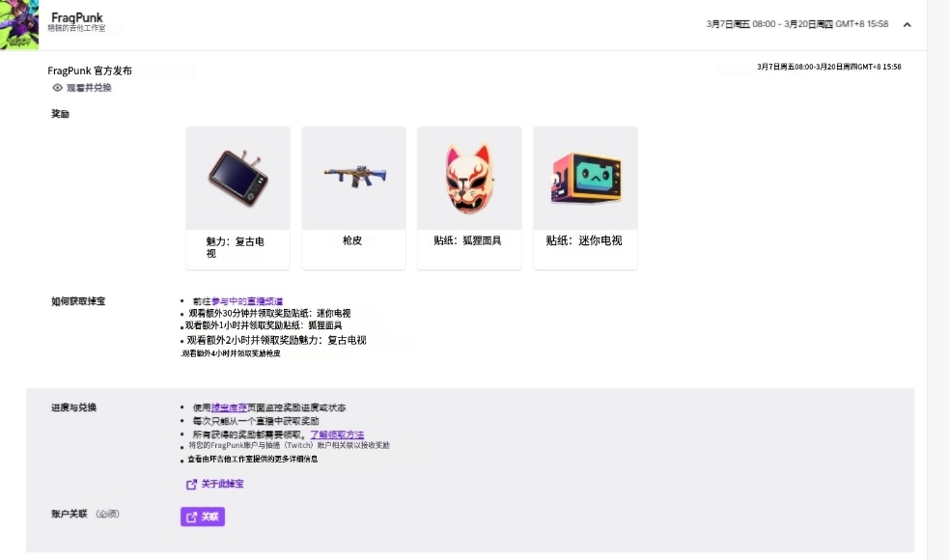The image size is (949, 560).
Task: Click the 每次只能从一个直播中获取奖励 line
Action: point(256,421)
